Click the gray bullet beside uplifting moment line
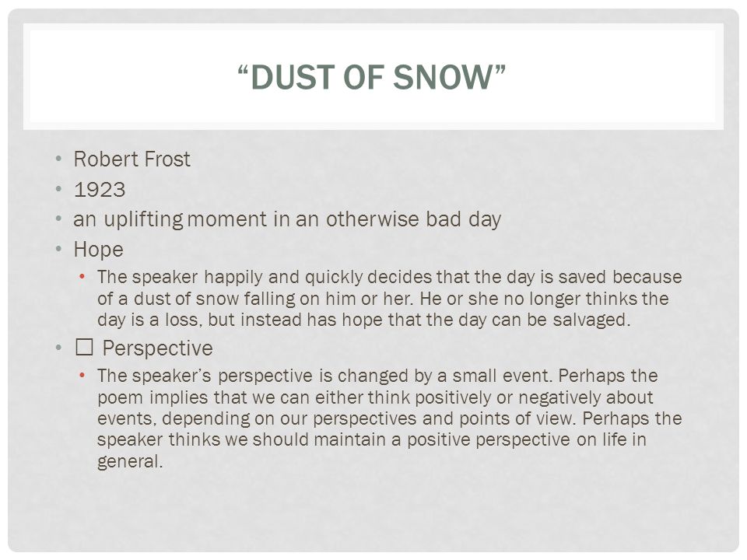The height and width of the screenshot is (560, 747). 58,219
